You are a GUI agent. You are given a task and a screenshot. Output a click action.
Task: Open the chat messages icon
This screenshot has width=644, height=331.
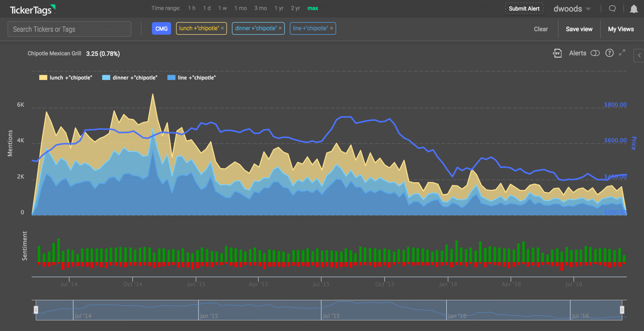coord(612,9)
